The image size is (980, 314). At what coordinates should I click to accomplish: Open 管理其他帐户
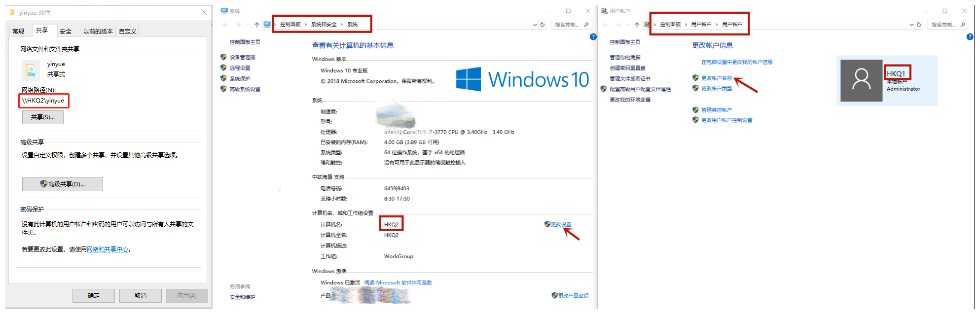point(717,110)
